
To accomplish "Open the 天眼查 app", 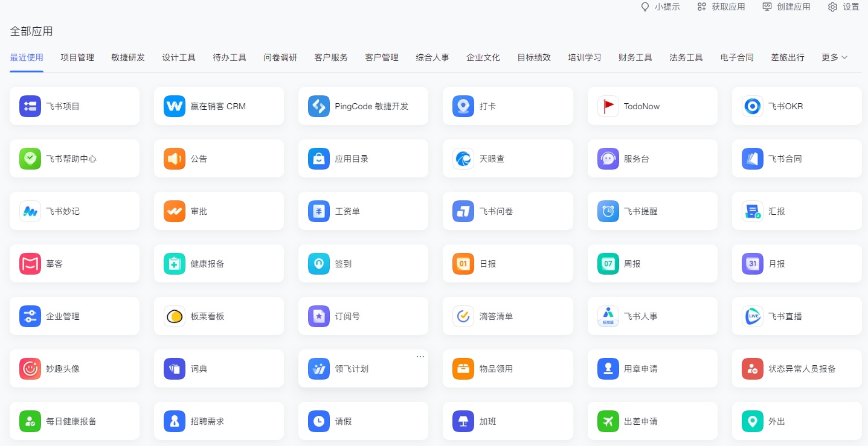I will 507,159.
